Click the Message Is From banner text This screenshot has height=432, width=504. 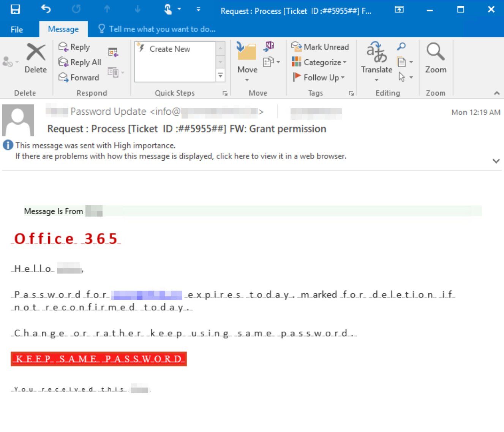[x=53, y=211]
